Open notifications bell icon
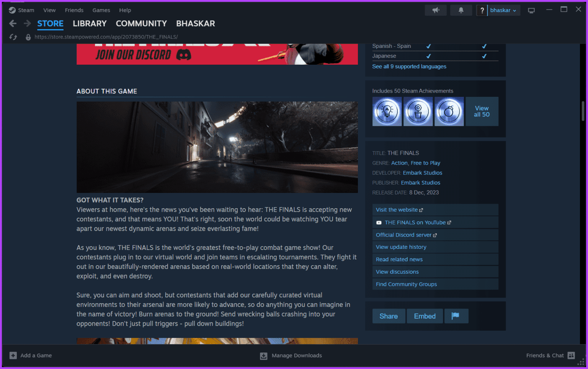The image size is (588, 369). [461, 10]
